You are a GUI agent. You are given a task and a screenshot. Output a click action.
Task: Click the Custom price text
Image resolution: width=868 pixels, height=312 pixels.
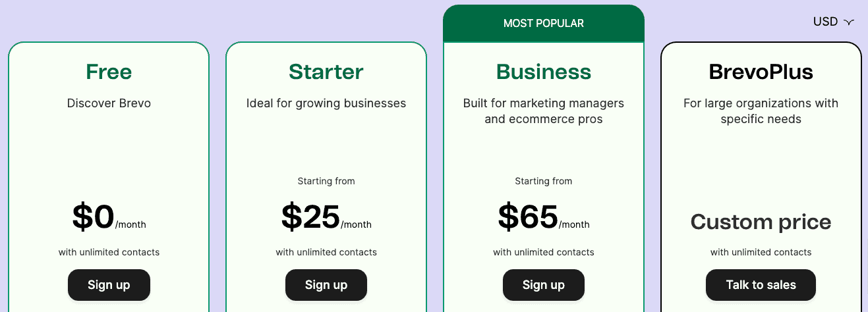pos(761,222)
